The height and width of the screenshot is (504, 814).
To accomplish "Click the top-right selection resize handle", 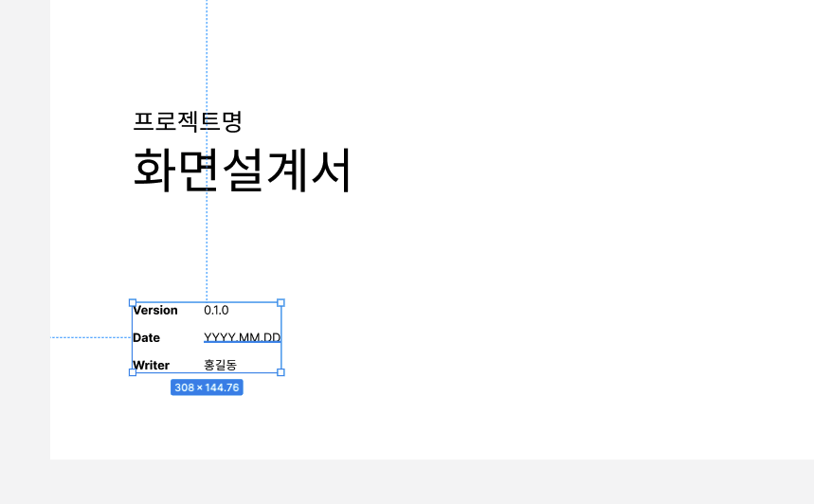I will (280, 302).
